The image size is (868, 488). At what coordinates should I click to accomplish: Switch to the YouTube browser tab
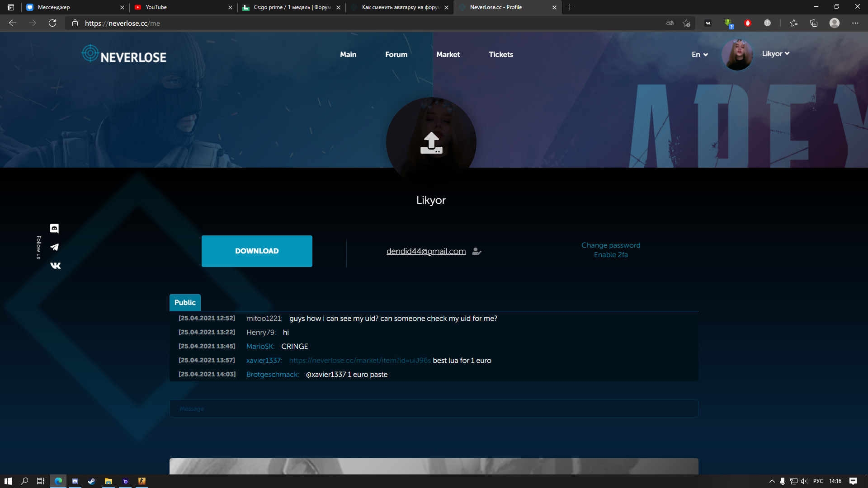click(x=181, y=7)
